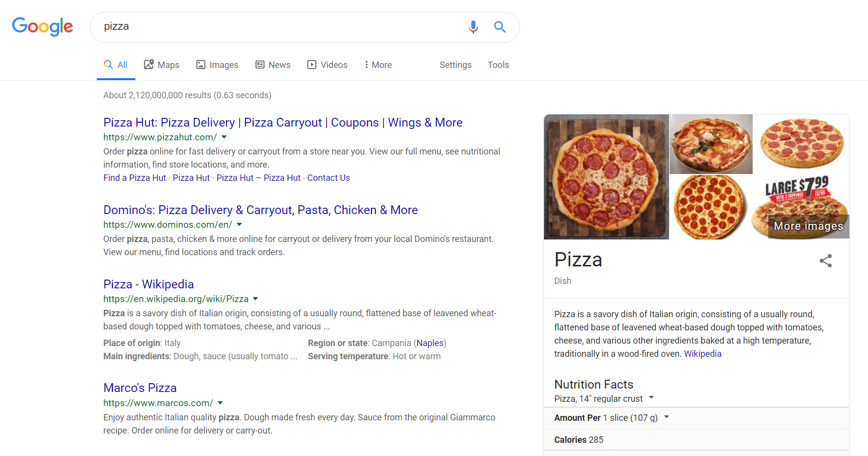Expand en.wikipedia.org URL dropdown arrow
The width and height of the screenshot is (868, 456).
point(256,299)
